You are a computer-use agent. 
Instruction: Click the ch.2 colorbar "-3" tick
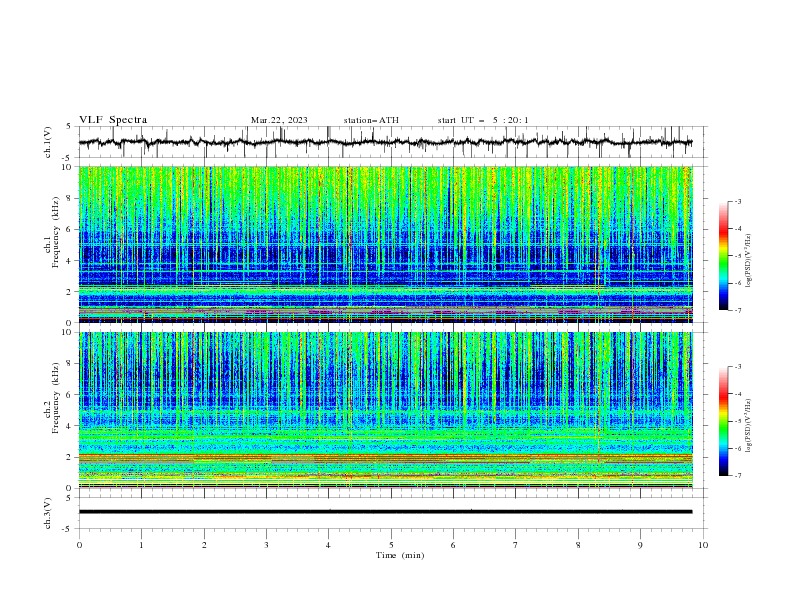(738, 367)
